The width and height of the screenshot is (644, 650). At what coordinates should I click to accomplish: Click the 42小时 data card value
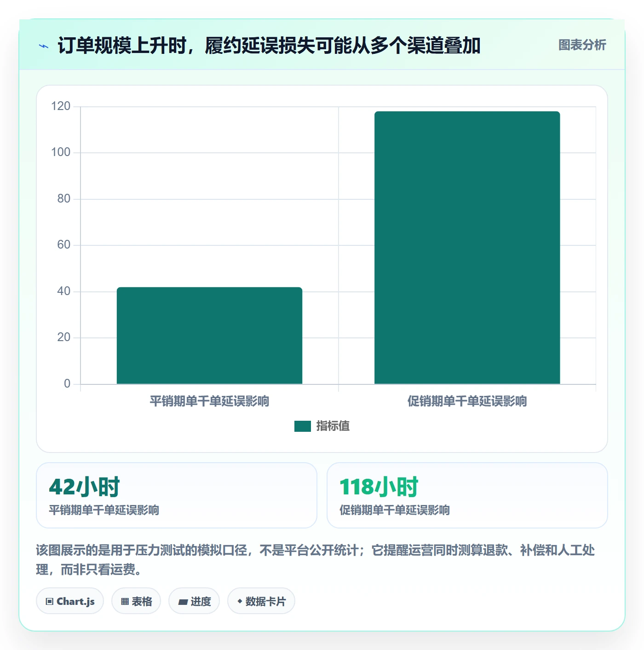pos(85,487)
